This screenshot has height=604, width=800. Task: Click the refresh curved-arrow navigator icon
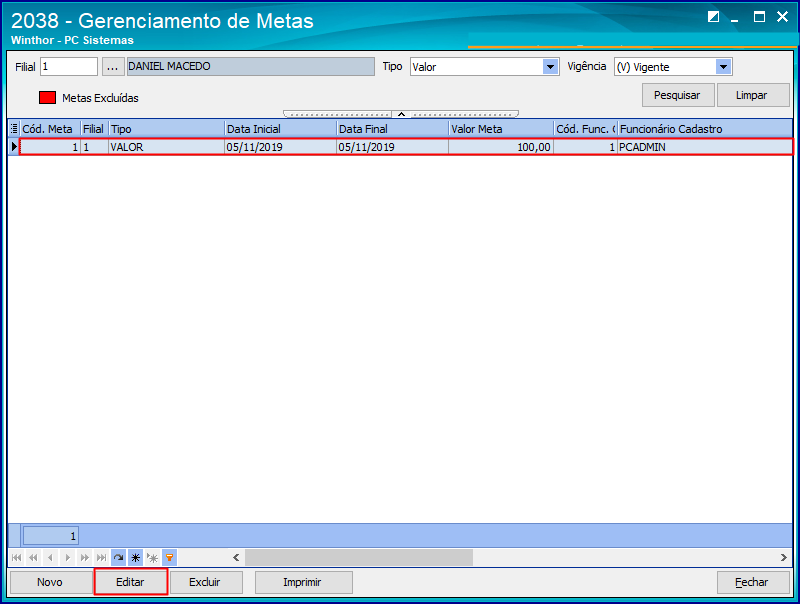tap(118, 558)
